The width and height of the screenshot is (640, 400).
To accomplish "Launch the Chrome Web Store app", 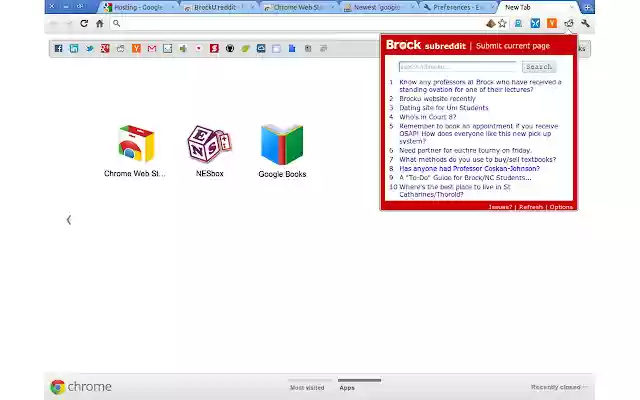I will point(135,151).
